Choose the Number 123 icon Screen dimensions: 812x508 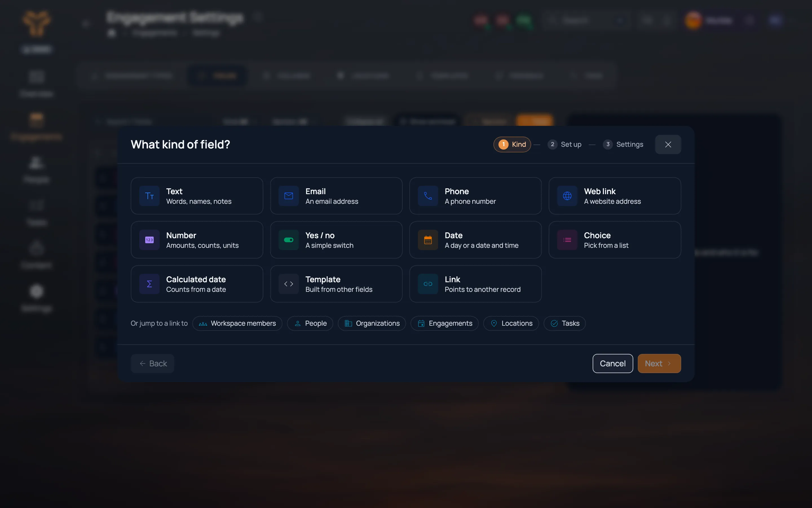point(149,240)
